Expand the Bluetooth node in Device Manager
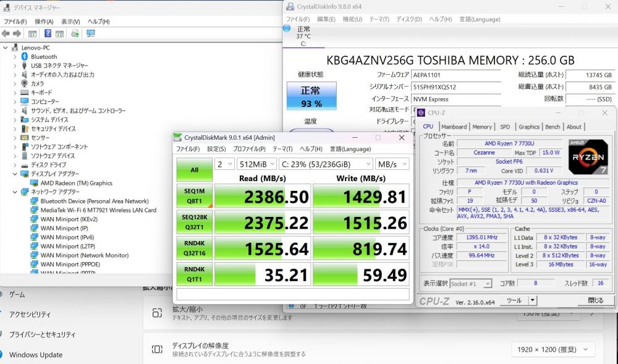The height and width of the screenshot is (364, 618). (15, 57)
